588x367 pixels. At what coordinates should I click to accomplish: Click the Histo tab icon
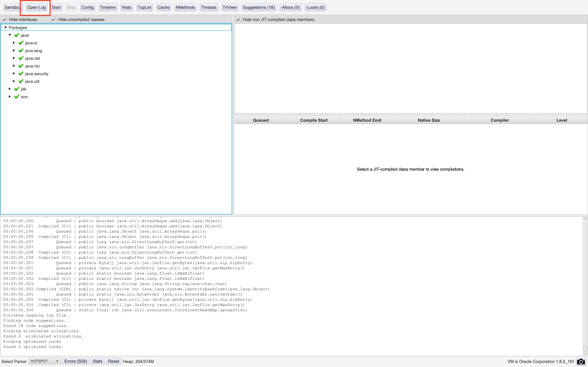[x=126, y=7]
